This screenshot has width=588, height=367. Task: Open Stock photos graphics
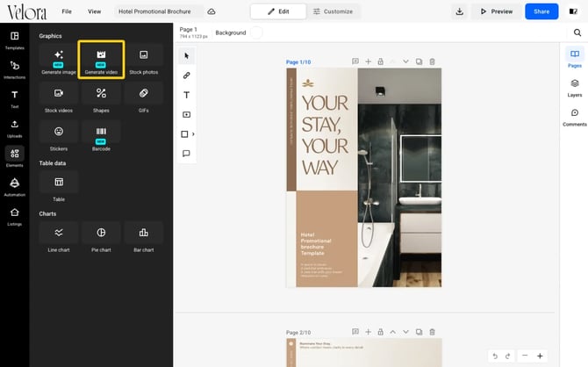coord(144,60)
